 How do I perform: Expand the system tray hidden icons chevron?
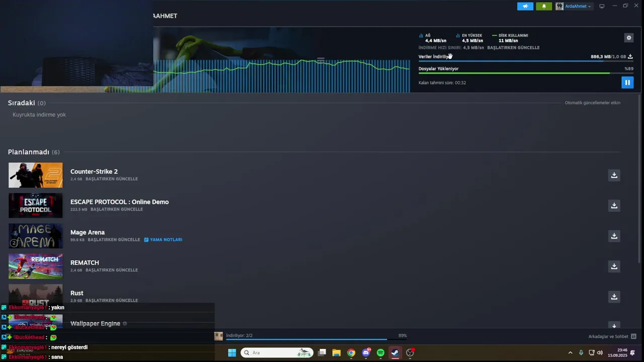570,353
